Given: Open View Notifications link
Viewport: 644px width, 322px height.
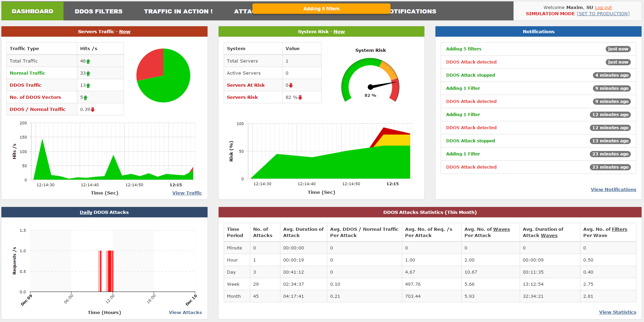Looking at the screenshot, I should 613,190.
